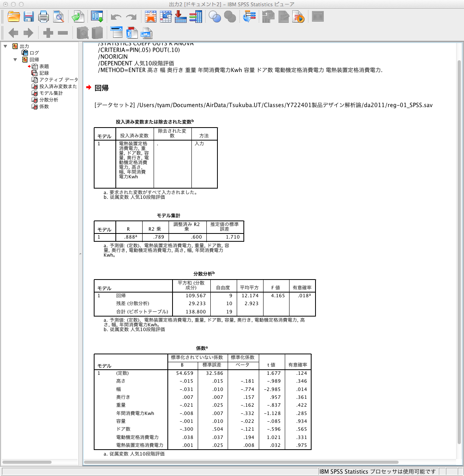Save the output document with floppy icon

29,17
